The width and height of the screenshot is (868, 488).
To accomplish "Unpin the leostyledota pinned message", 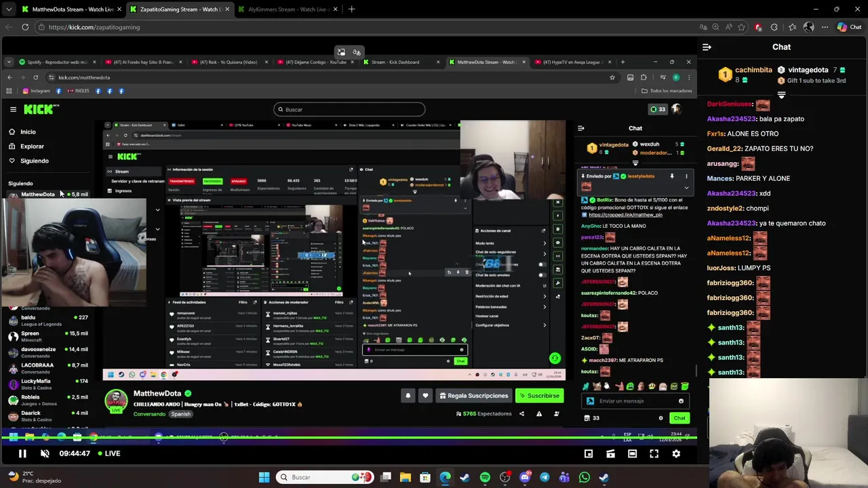I will 672,176.
